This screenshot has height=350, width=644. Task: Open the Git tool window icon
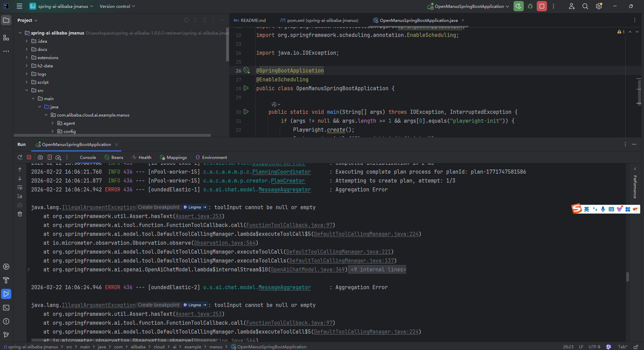coord(6,335)
